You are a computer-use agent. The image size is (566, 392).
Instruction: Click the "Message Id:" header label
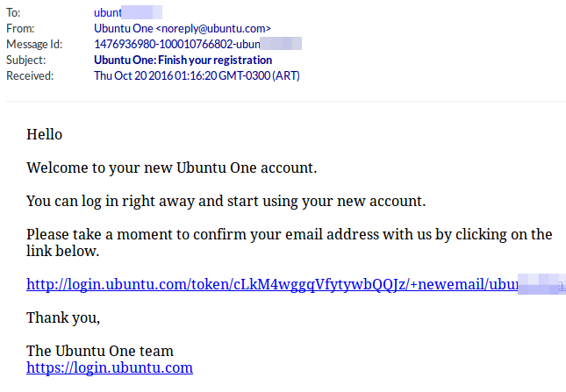34,45
